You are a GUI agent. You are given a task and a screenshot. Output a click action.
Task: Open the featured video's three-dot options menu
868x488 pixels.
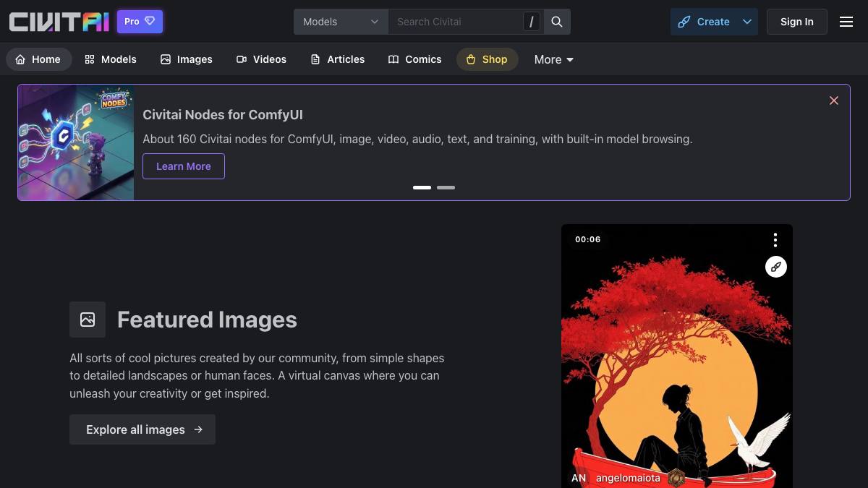(x=775, y=240)
